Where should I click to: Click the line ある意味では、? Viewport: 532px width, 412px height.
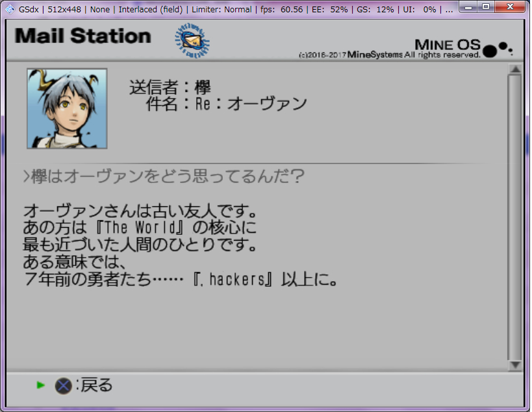pos(74,262)
